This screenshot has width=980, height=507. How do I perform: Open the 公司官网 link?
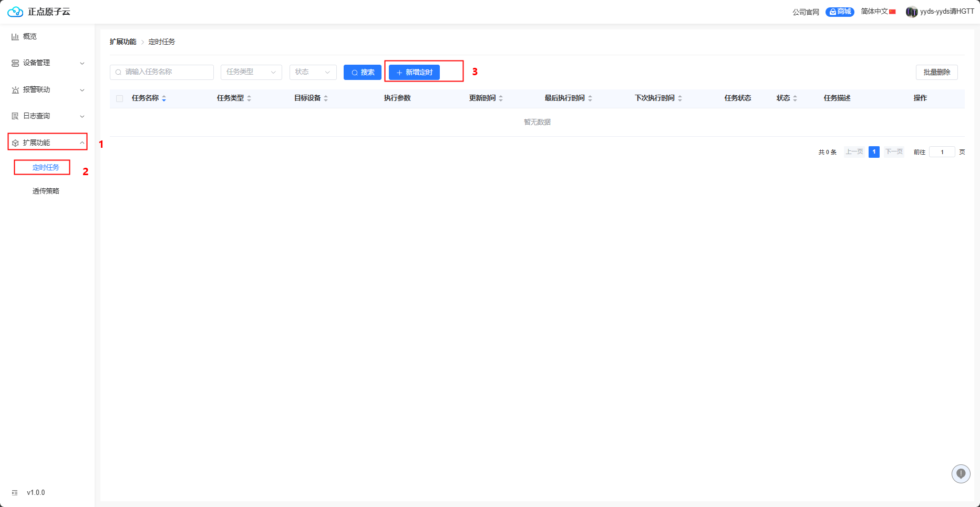tap(806, 12)
